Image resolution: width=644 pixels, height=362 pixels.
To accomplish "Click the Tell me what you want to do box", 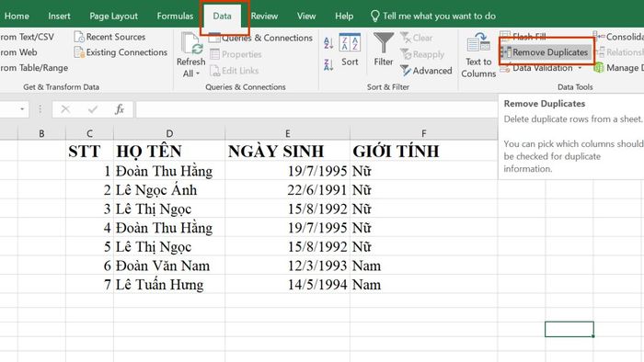I will point(433,16).
